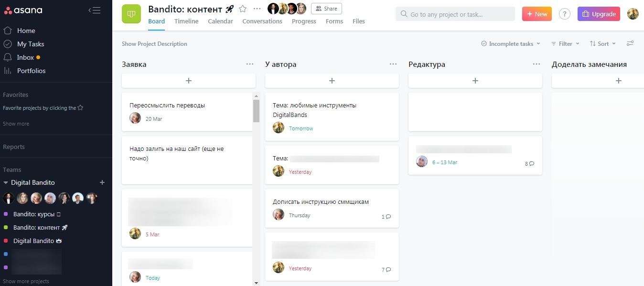
Task: Switch to the Calendar tab
Action: click(220, 21)
